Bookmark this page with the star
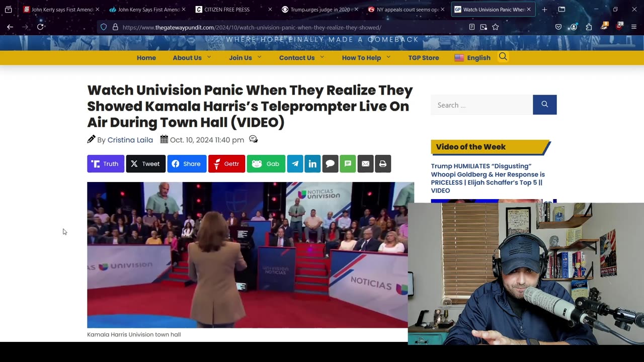Screen dimensions: 644x362 [x=496, y=27]
